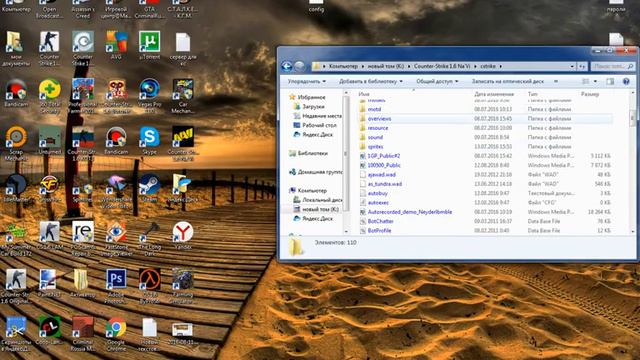Select the Autorecorded_demo_Neyderlbmble file
Screen dimensions: 640x360
tap(409, 212)
